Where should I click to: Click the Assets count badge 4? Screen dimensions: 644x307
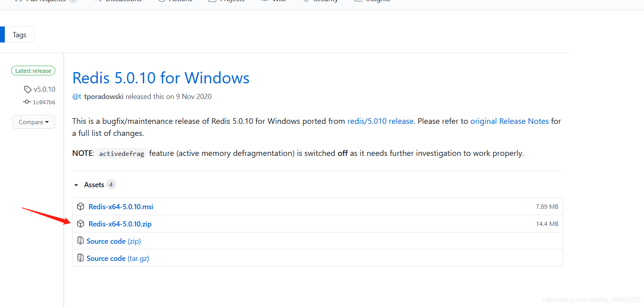[111, 184]
